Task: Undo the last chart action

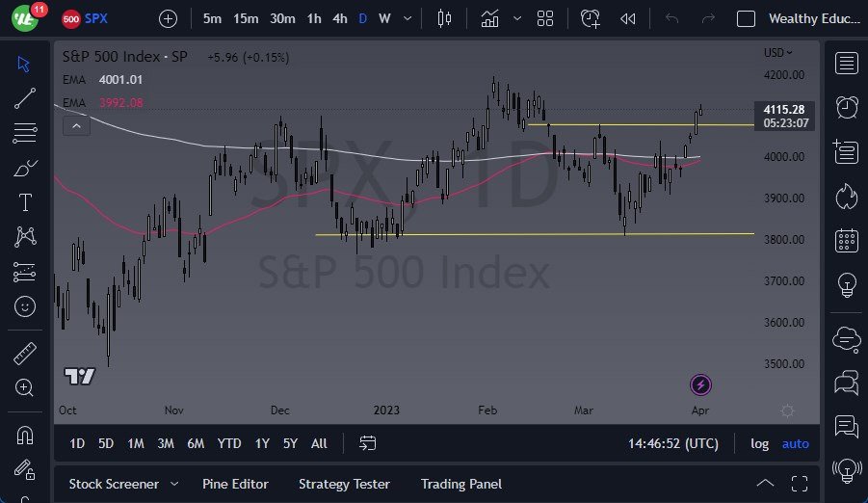Action: coord(671,19)
